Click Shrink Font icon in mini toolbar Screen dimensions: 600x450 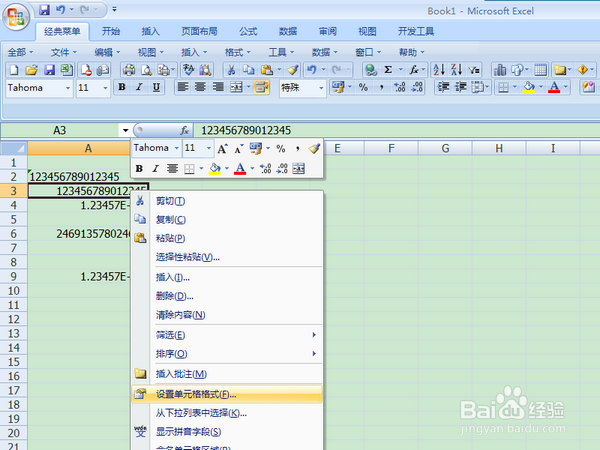click(239, 148)
